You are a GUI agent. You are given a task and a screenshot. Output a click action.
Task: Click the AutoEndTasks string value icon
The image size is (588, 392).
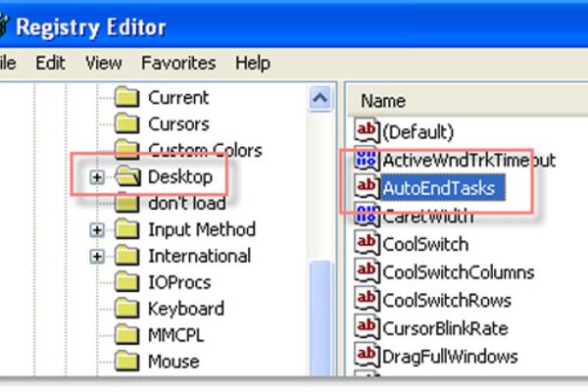click(367, 187)
